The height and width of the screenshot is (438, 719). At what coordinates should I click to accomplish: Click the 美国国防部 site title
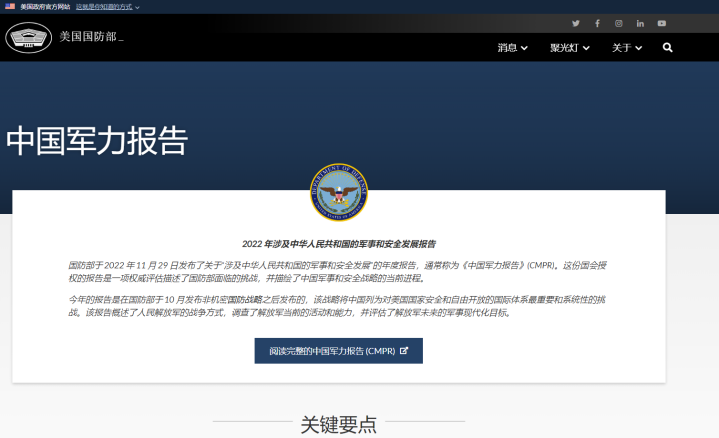coord(91,37)
